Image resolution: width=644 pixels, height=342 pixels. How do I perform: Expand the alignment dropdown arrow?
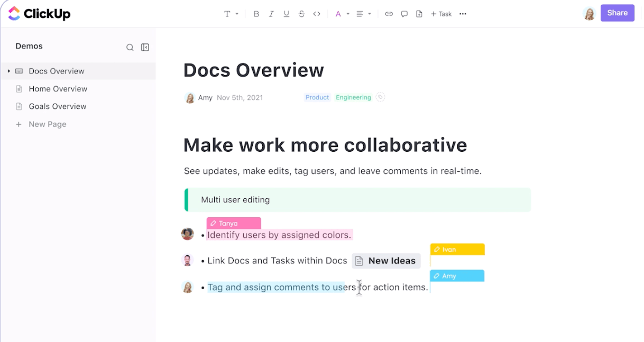(x=370, y=14)
